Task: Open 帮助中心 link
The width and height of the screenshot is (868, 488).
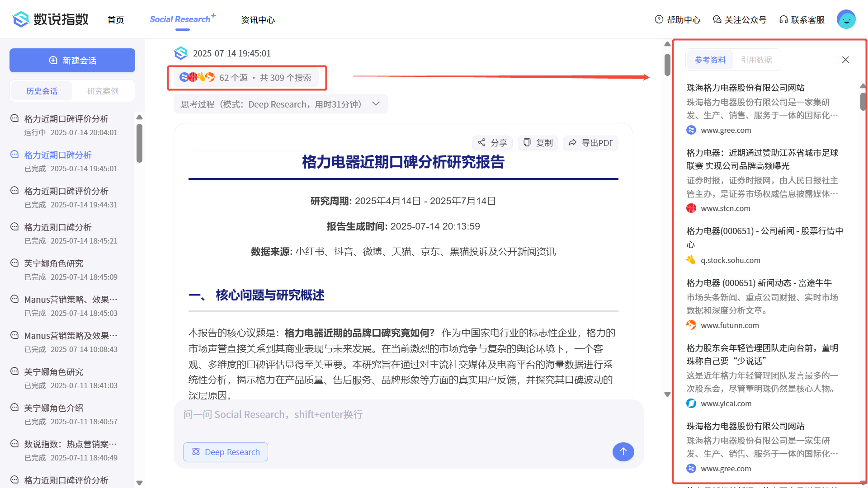Action: pos(678,20)
